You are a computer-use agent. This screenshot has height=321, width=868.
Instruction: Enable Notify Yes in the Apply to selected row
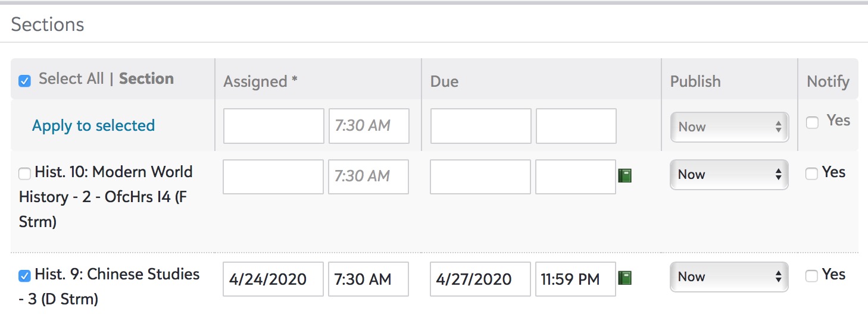(x=812, y=122)
